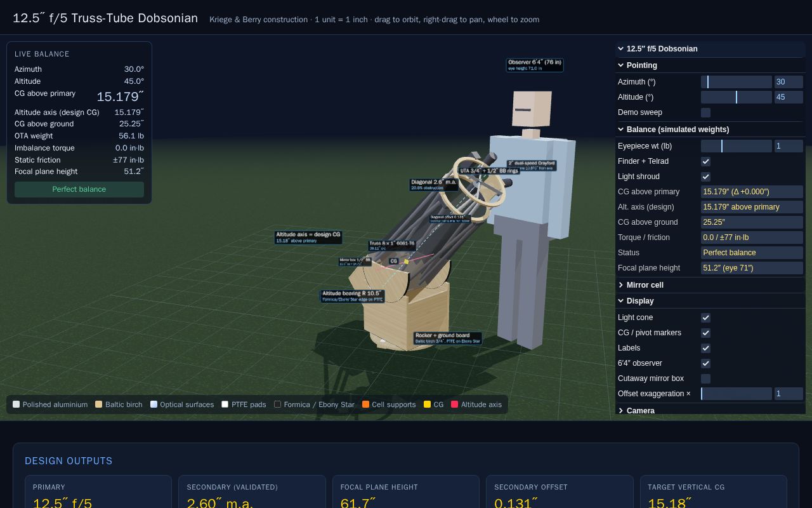Click the Altitude bearing R 10.5″ label
The width and height of the screenshot is (812, 508).
click(x=352, y=297)
